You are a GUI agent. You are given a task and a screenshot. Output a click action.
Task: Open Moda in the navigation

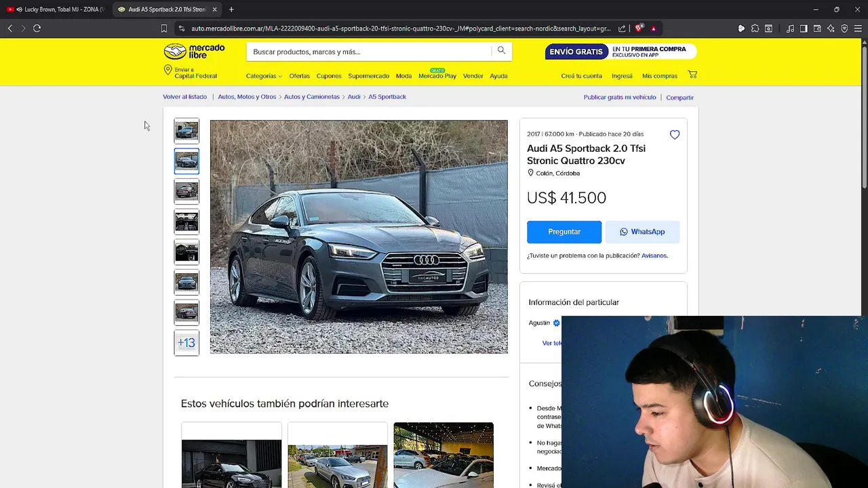[x=403, y=76]
